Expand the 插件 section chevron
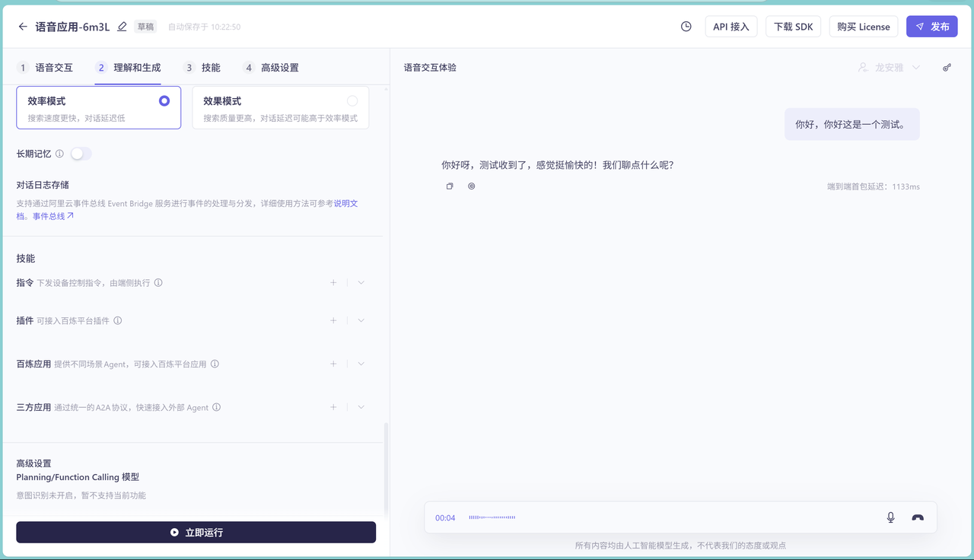The image size is (974, 560). tap(361, 321)
